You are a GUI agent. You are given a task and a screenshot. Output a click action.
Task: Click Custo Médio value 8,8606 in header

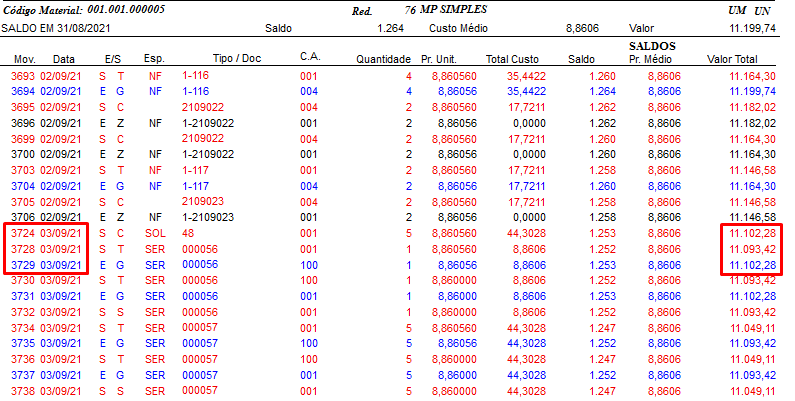(x=582, y=28)
